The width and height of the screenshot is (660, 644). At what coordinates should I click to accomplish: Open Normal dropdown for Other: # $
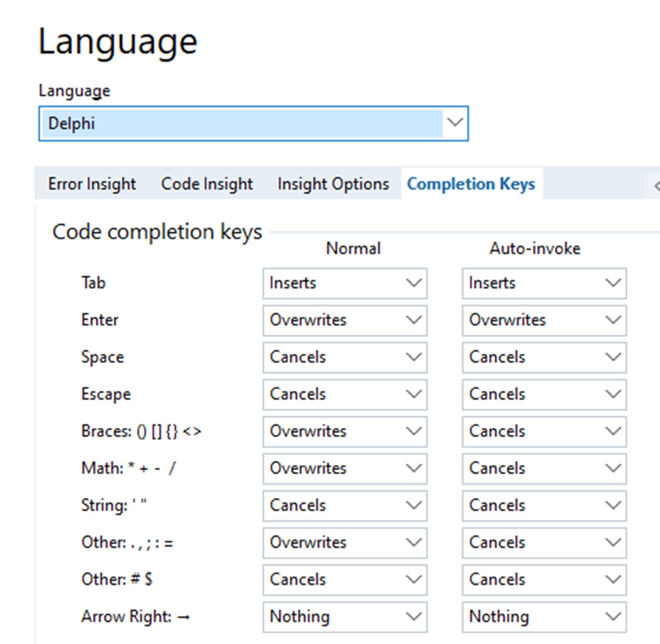click(x=344, y=580)
